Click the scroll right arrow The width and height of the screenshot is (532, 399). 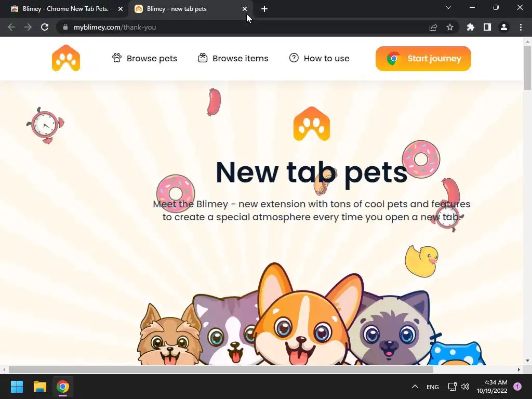coord(519,369)
